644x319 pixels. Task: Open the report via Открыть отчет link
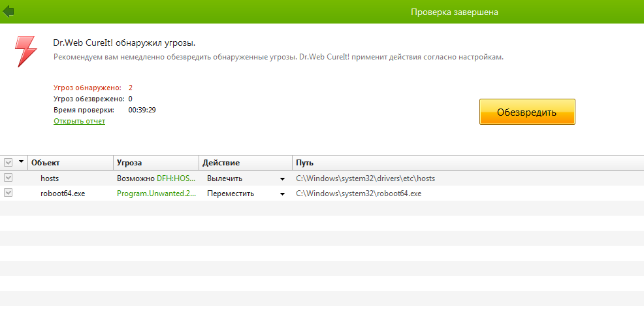click(79, 121)
